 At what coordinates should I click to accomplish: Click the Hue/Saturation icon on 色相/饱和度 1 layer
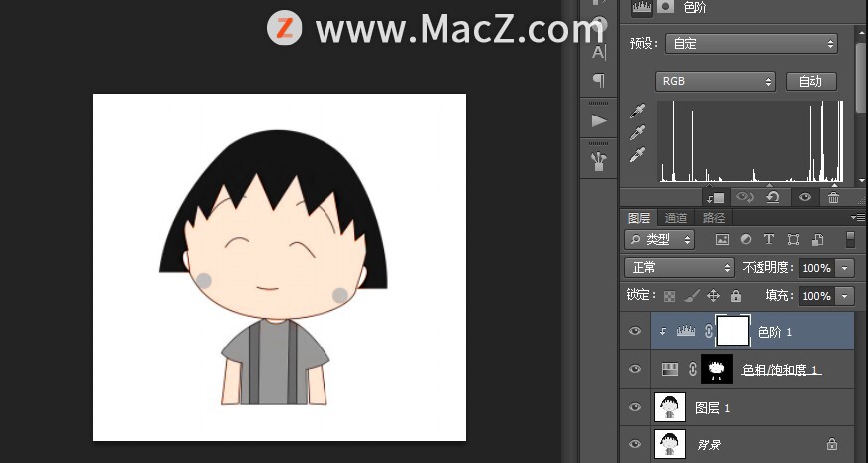tap(670, 370)
